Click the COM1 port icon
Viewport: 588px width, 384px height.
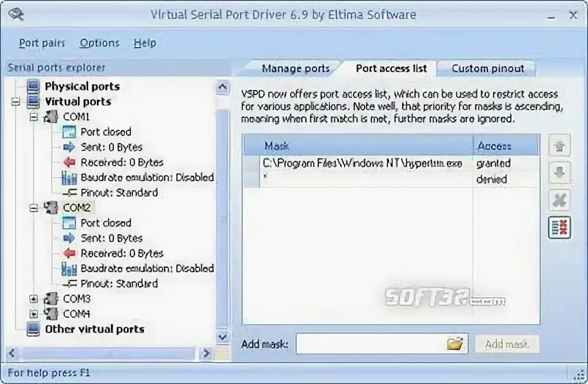51,117
